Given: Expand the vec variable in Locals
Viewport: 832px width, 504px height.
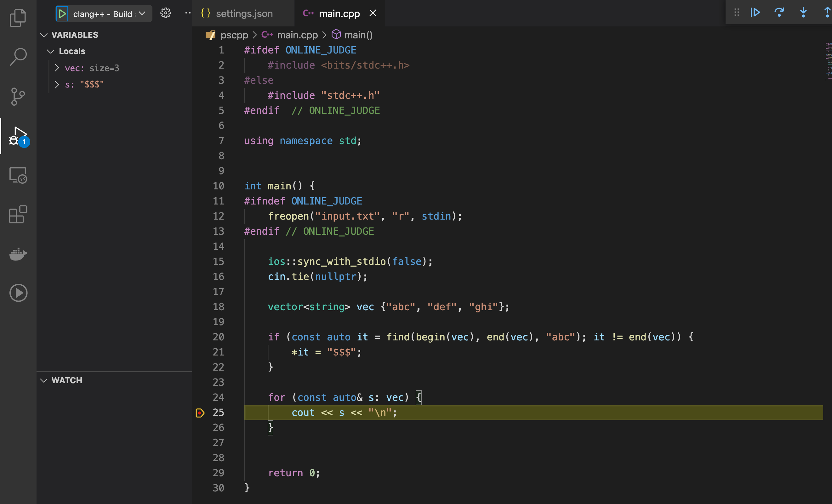Looking at the screenshot, I should coord(57,68).
